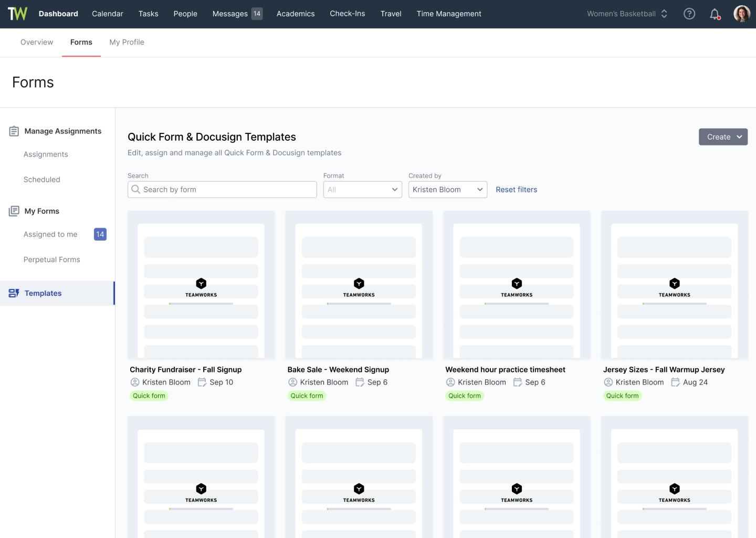Open the Academics menu item

coord(296,14)
